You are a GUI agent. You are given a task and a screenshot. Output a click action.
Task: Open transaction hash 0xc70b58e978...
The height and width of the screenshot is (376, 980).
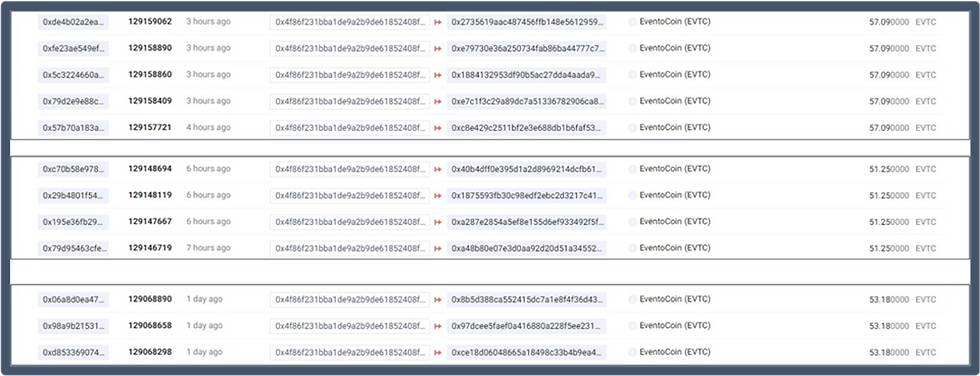tap(73, 169)
